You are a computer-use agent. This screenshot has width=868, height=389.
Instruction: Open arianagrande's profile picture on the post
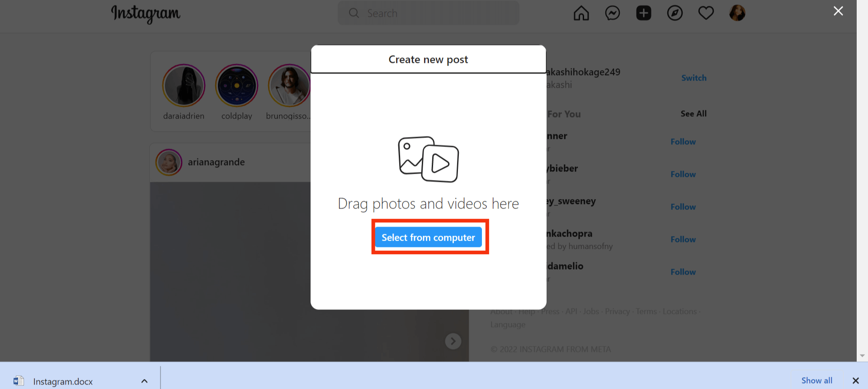tap(169, 162)
